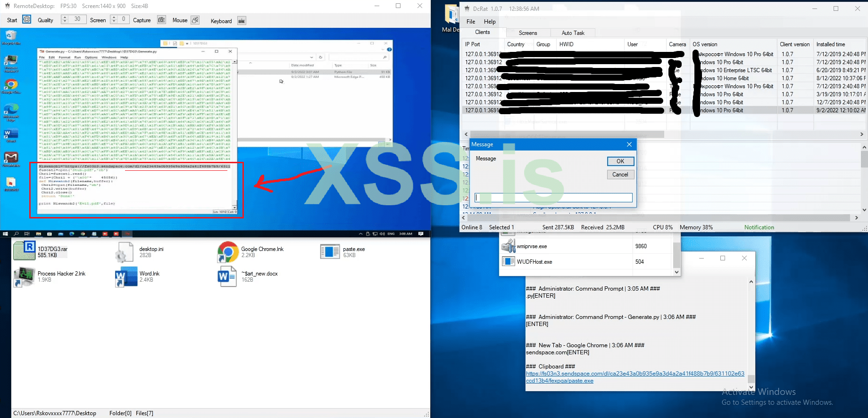Open notification center on remote taskbar

[421, 234]
